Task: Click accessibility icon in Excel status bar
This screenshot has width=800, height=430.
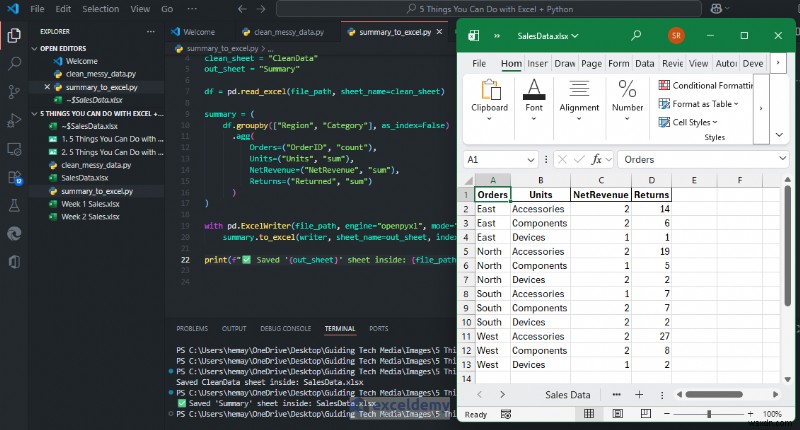Action: (506, 414)
